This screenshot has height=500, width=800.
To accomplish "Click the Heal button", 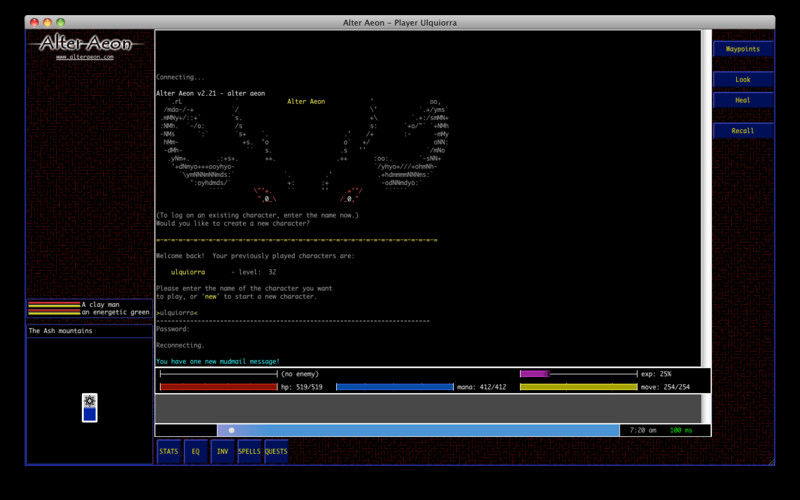I will click(x=743, y=100).
